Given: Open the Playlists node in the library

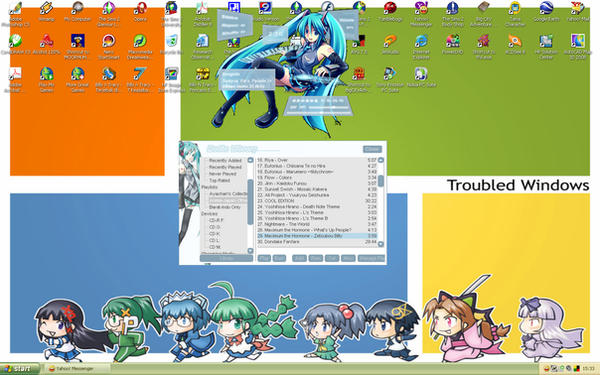Looking at the screenshot, I should [210, 187].
